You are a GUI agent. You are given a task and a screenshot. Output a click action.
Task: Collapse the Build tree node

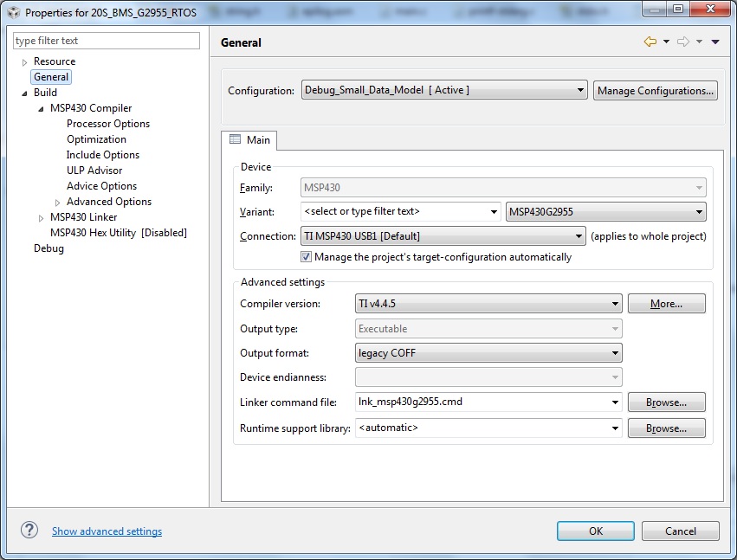tap(24, 93)
